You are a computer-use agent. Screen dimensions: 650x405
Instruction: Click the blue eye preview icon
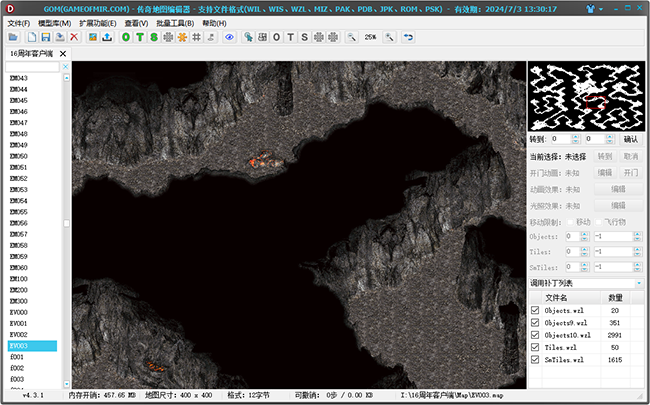click(x=228, y=37)
